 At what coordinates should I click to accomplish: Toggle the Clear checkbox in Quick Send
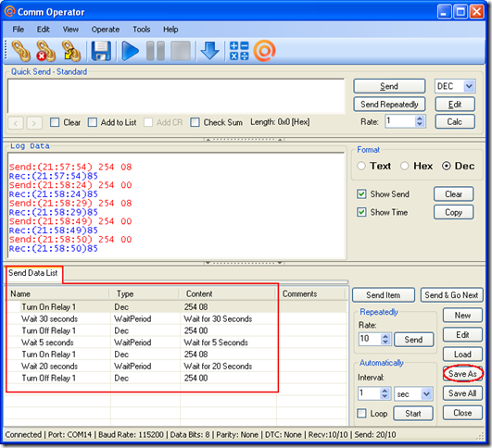click(x=55, y=122)
